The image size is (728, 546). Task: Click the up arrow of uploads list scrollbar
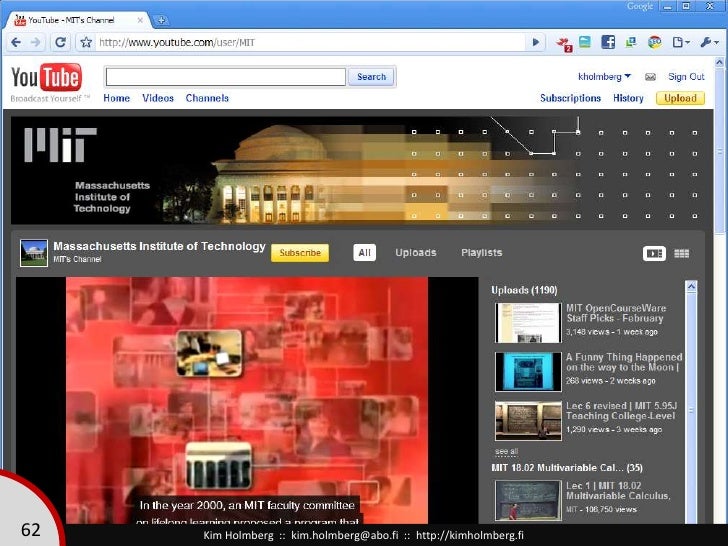tap(691, 287)
